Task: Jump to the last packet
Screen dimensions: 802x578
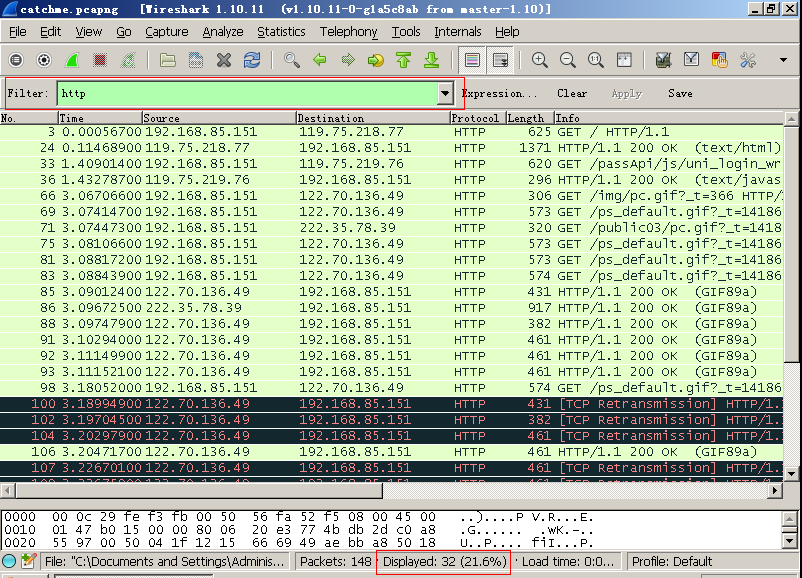Action: [x=431, y=60]
